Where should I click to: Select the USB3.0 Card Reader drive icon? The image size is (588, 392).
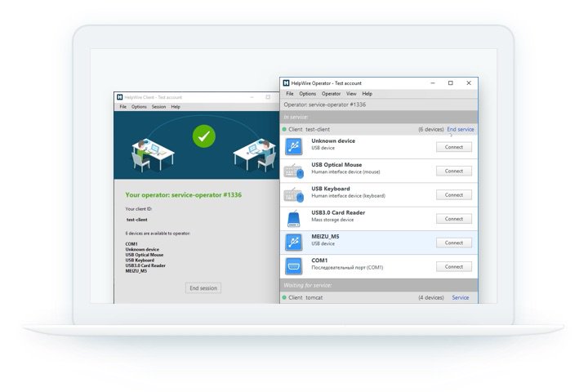(294, 219)
